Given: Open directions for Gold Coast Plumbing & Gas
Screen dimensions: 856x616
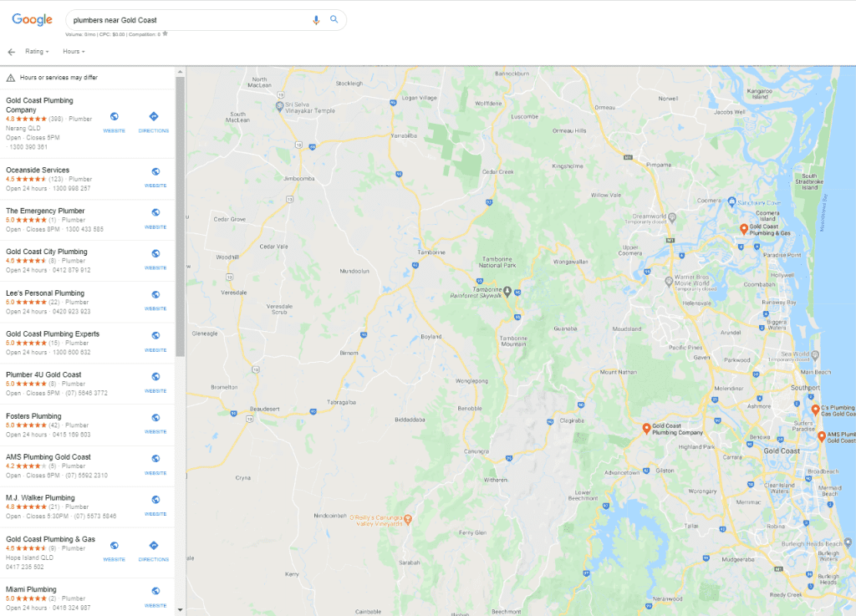Looking at the screenshot, I should point(154,549).
